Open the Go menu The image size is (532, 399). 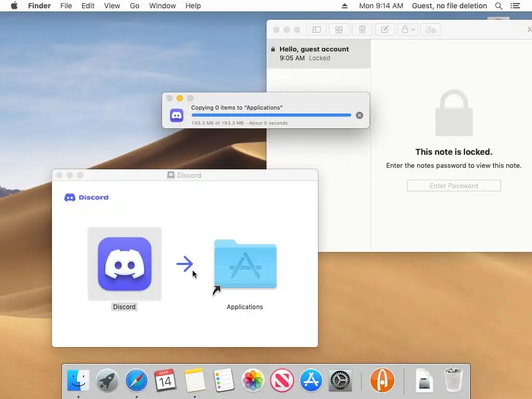[135, 6]
